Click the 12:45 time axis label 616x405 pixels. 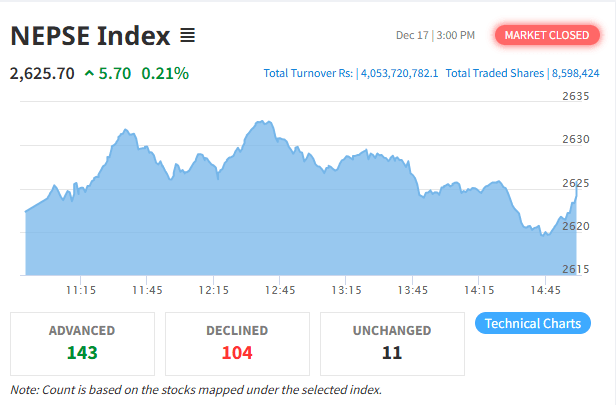pyautogui.click(x=279, y=290)
